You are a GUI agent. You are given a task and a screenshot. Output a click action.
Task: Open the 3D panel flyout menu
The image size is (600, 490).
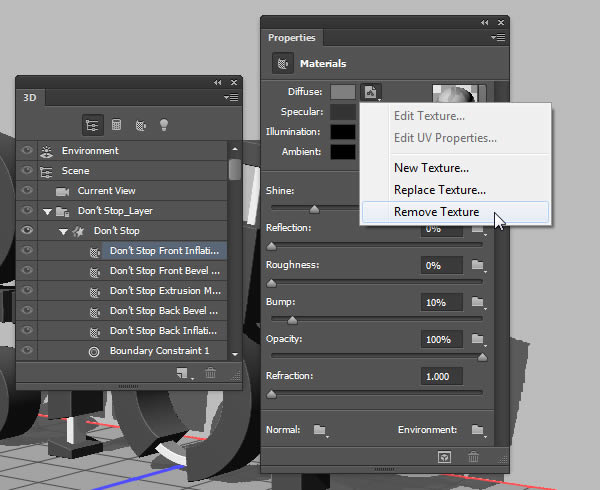(231, 98)
